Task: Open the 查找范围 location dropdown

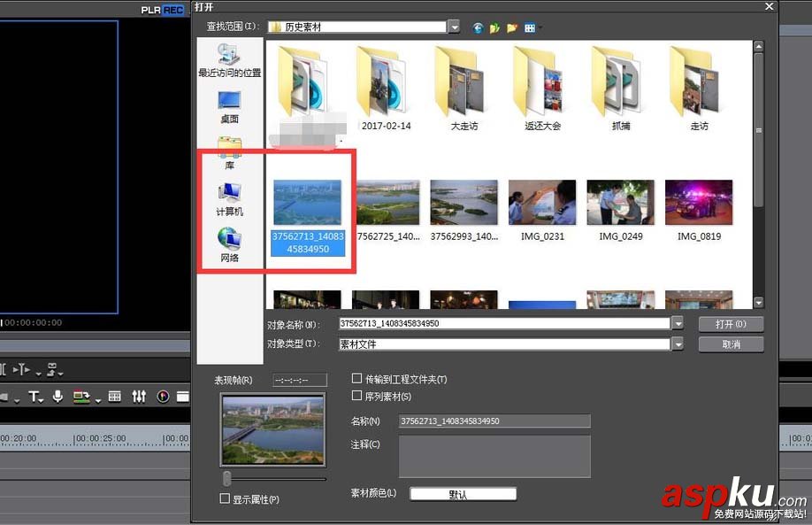Action: (454, 27)
